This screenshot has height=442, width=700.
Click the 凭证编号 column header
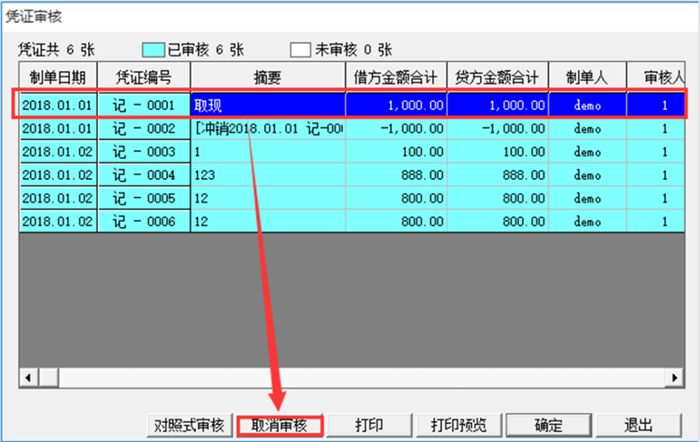pos(144,77)
